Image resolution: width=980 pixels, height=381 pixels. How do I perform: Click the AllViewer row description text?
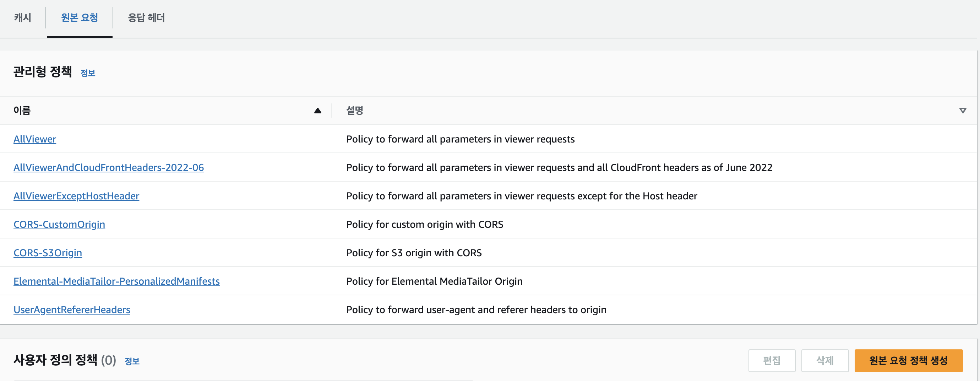pos(460,139)
